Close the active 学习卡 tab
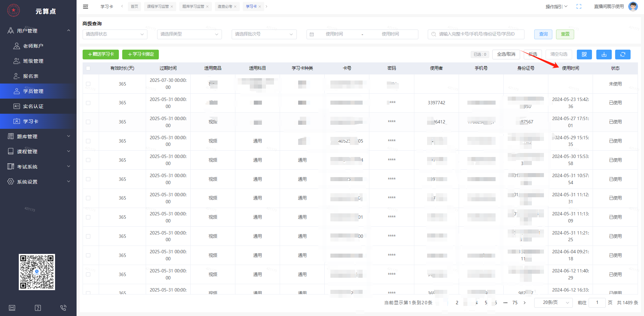The image size is (644, 316). pyautogui.click(x=260, y=7)
